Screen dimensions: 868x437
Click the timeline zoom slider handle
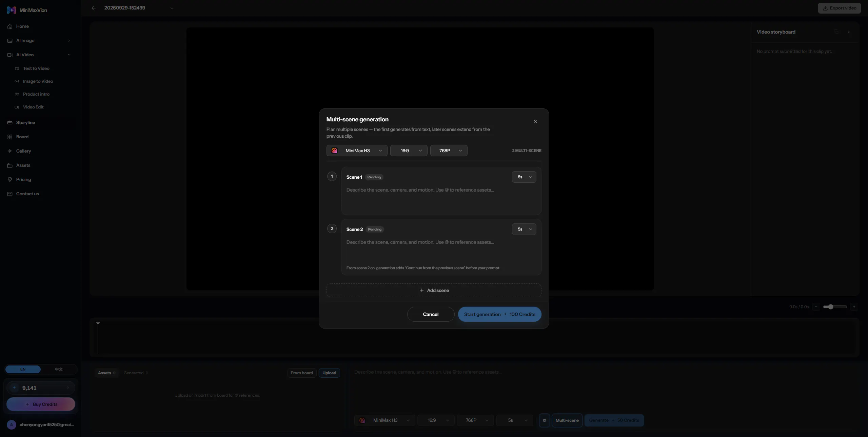click(830, 307)
